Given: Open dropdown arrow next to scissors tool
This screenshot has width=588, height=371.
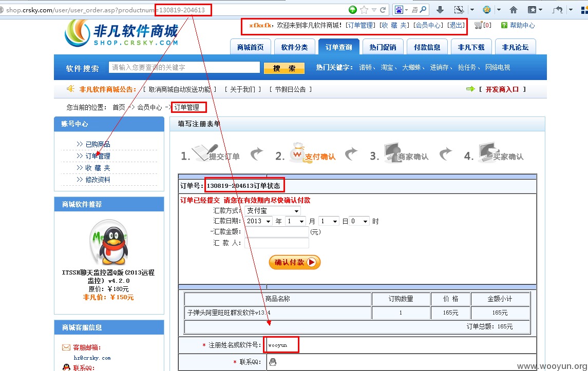Looking at the screenshot, I should coord(472,10).
